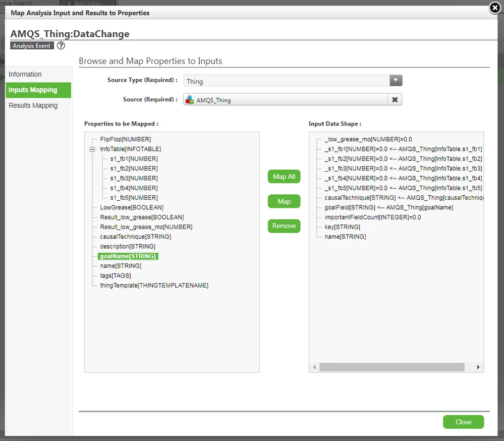Select causalTechnique[STRING] input mapping row
This screenshot has height=441, width=504.
point(404,198)
